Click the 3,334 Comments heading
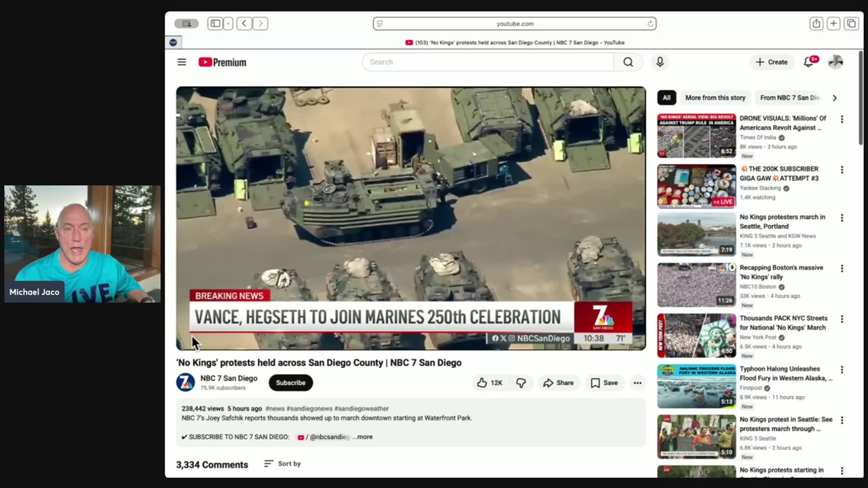This screenshot has height=488, width=868. click(x=212, y=465)
